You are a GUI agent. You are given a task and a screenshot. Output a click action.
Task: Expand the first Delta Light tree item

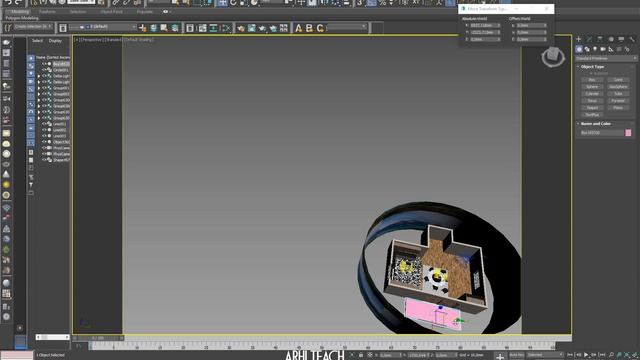point(39,76)
